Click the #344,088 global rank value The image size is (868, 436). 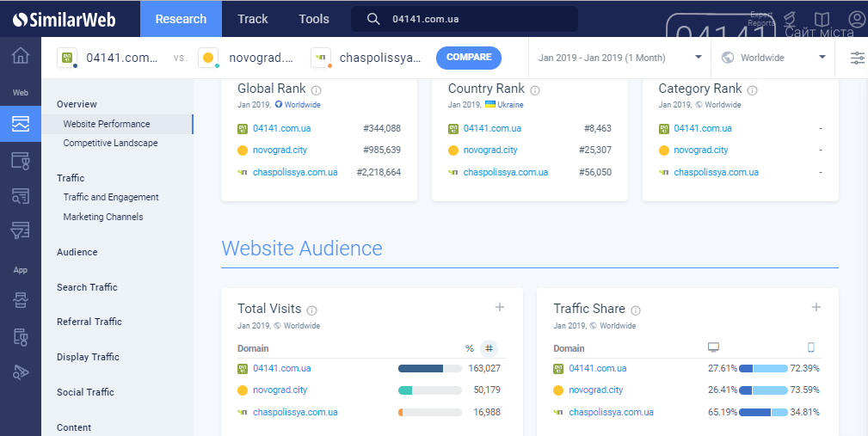tap(382, 128)
